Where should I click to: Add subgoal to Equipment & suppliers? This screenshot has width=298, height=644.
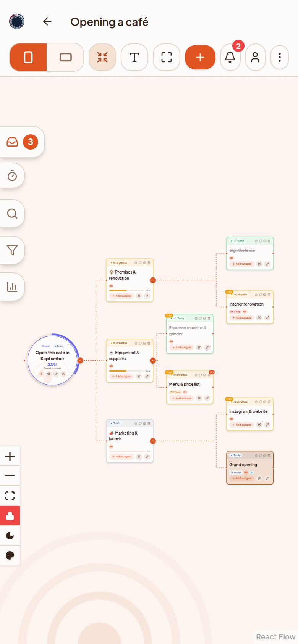click(x=121, y=377)
